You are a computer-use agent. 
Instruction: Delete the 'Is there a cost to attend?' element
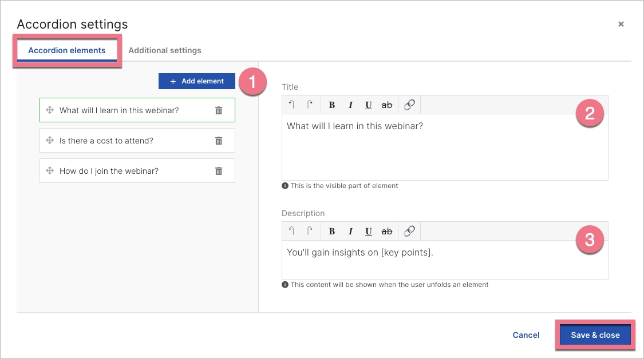coord(218,140)
